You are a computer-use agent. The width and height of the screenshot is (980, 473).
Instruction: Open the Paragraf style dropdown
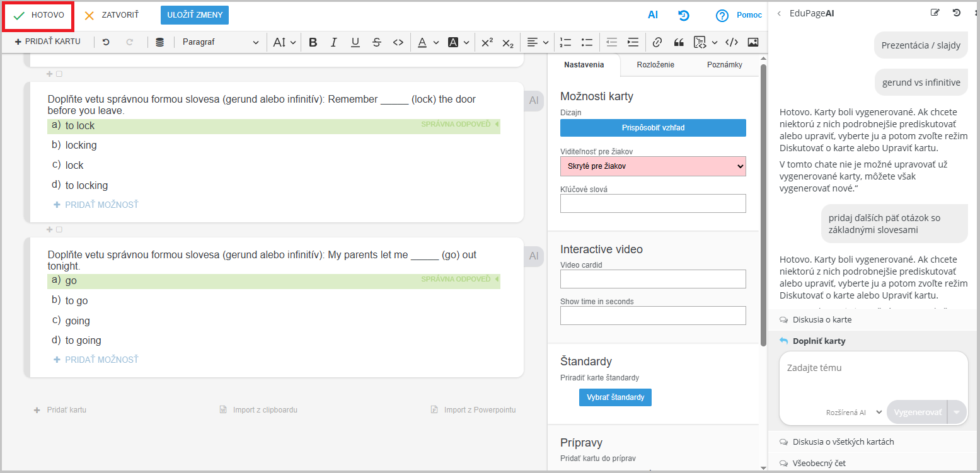tap(220, 42)
